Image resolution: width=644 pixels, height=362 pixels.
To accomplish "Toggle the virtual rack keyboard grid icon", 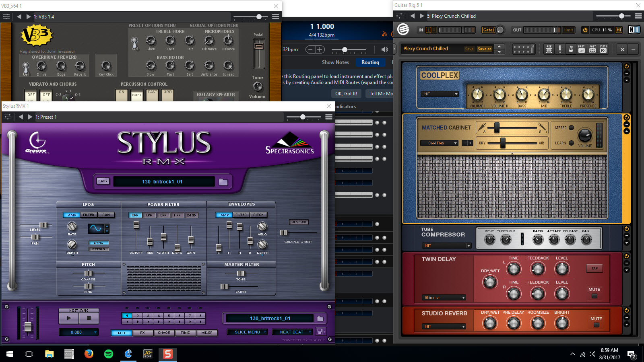I will click(x=523, y=49).
